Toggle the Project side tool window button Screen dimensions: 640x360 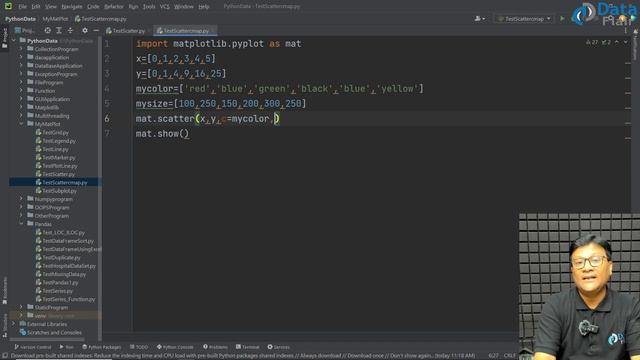point(4,38)
